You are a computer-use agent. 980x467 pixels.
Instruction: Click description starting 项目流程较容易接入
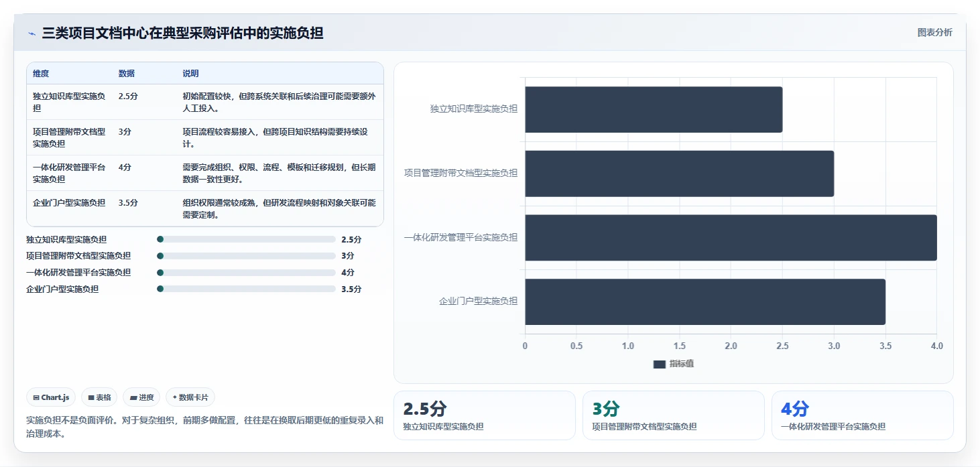[x=275, y=137]
